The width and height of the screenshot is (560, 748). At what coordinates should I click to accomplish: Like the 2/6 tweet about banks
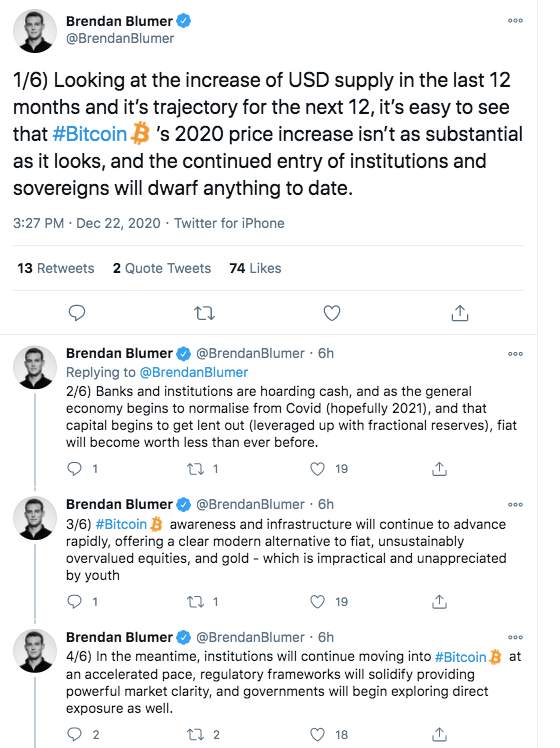point(318,469)
